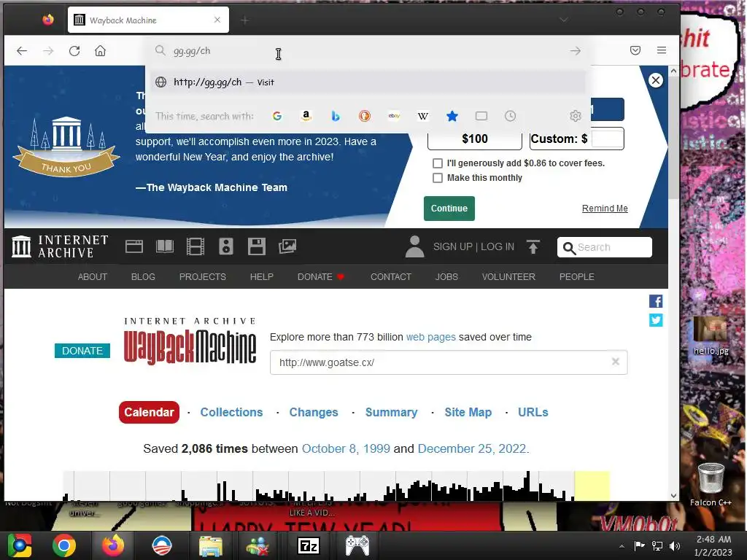Viewport: 747px width, 560px height.
Task: Check the Make this monthly box
Action: (438, 178)
